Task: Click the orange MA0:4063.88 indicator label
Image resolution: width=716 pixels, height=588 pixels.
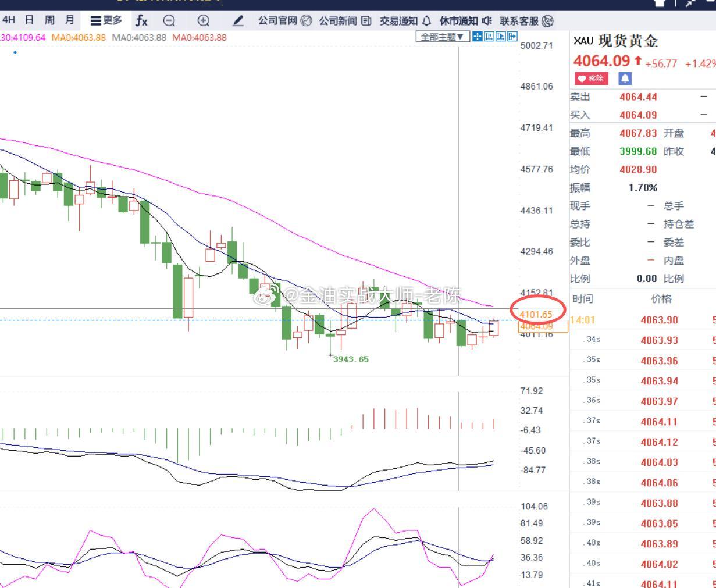Action: 79,37
